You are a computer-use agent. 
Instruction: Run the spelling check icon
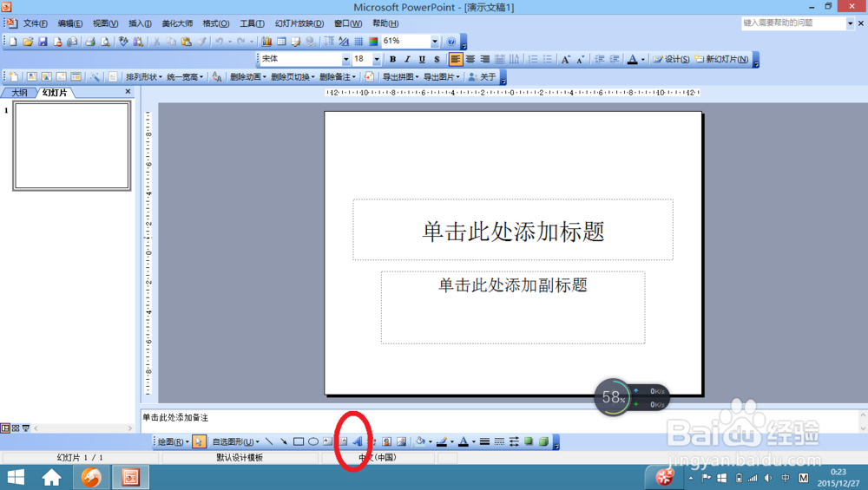(x=123, y=42)
